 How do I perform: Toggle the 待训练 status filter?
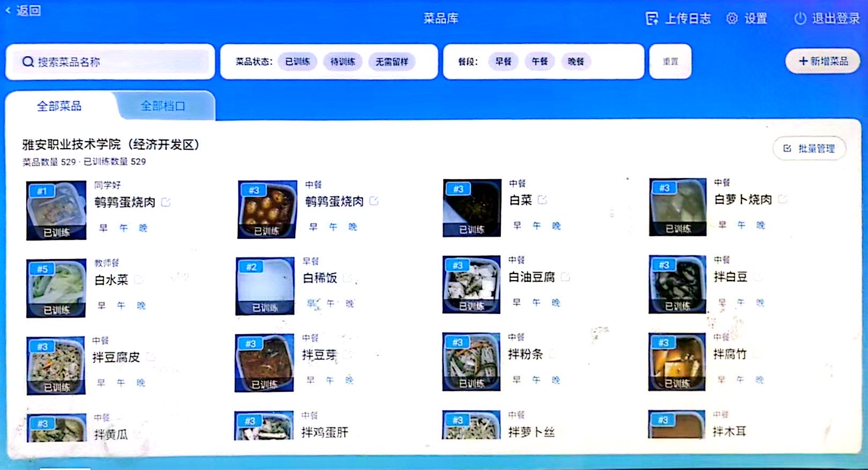pyautogui.click(x=342, y=62)
